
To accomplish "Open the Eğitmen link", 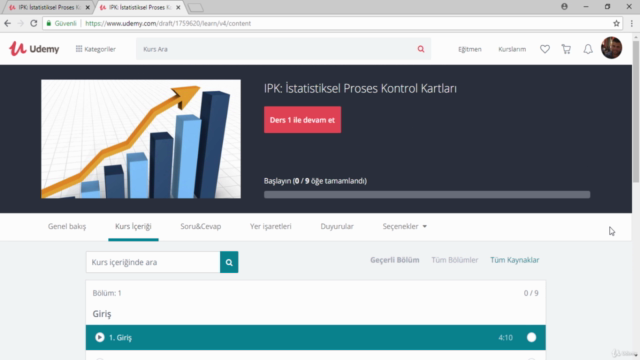I will pos(469,49).
